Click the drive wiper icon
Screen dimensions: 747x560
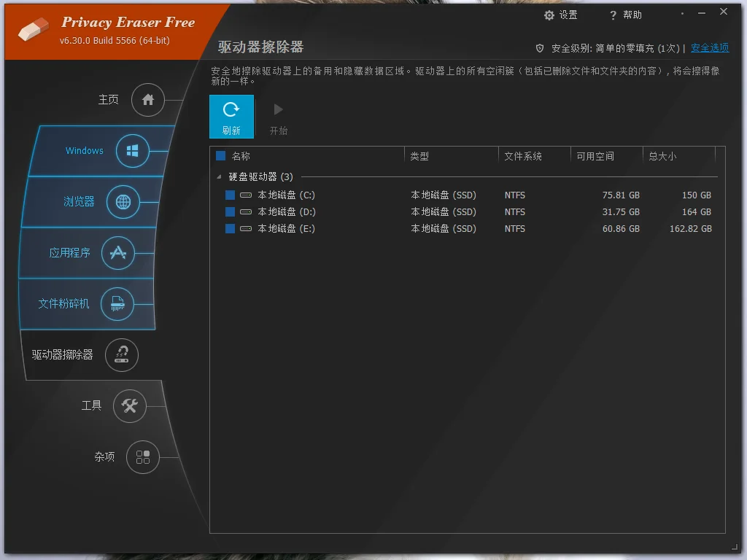pyautogui.click(x=122, y=355)
